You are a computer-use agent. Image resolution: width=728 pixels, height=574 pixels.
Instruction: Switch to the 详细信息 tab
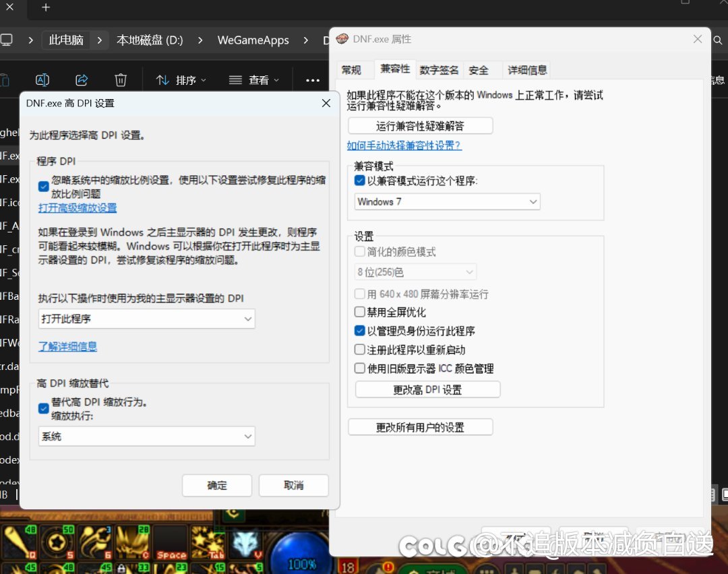(x=527, y=70)
